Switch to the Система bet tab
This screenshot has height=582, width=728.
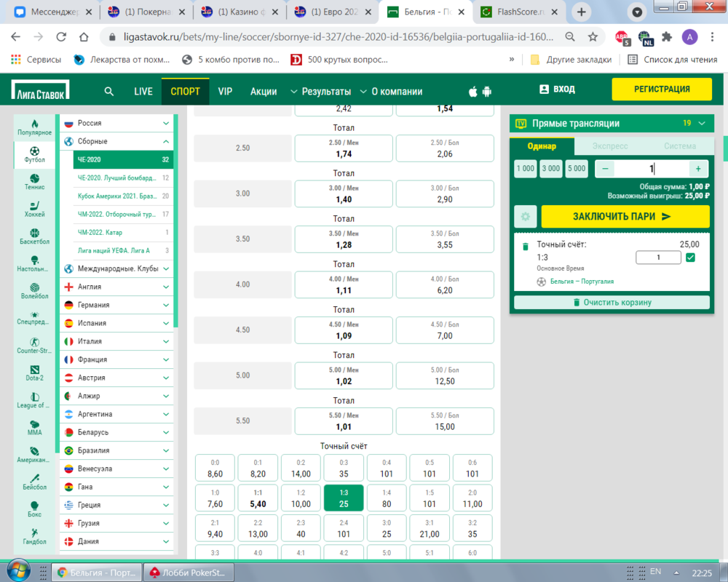click(679, 146)
